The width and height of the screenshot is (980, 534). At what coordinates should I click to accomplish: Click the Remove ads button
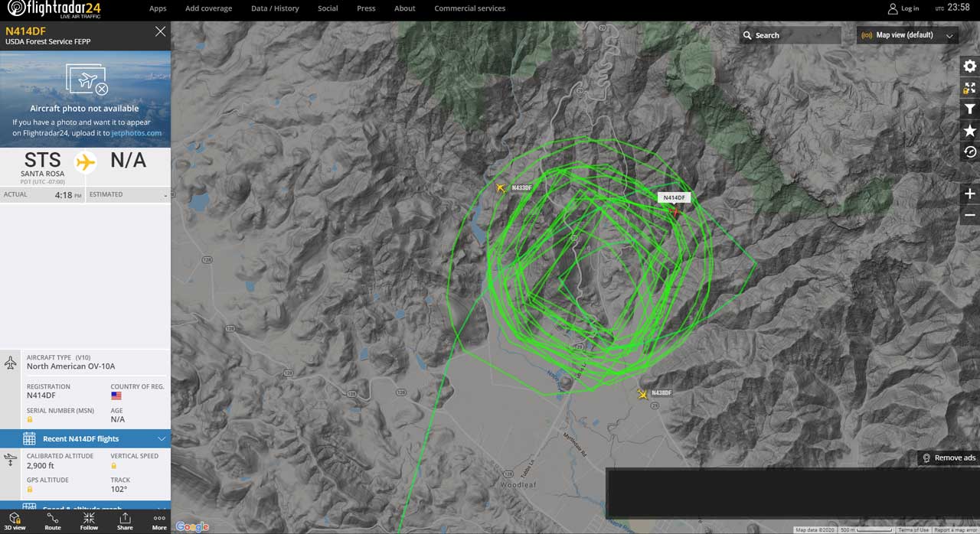tap(949, 457)
